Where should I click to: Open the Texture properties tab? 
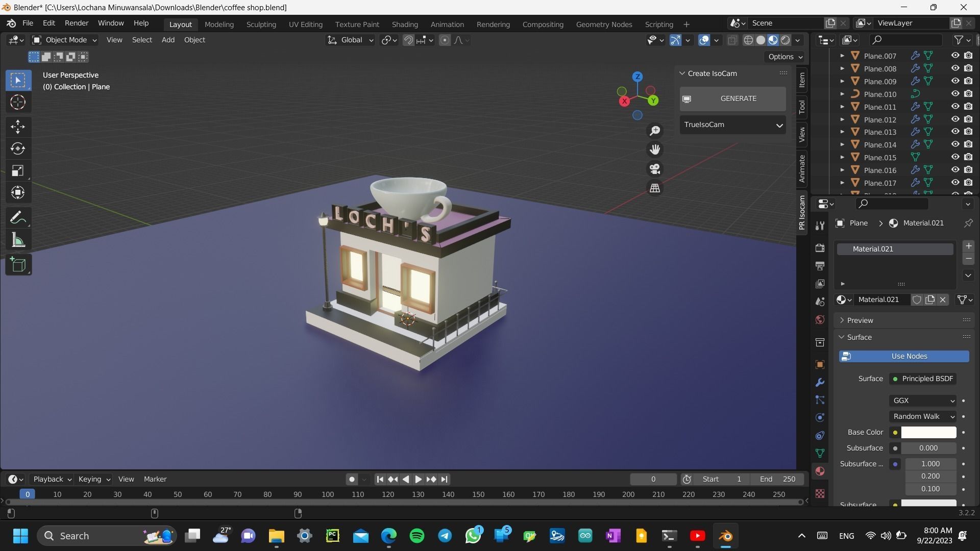pos(820,493)
